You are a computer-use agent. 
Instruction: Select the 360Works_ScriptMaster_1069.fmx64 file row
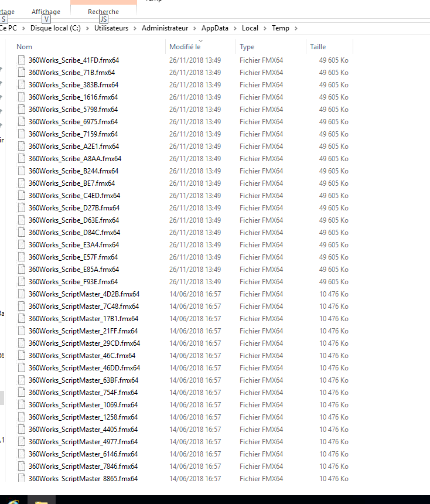tap(183, 405)
